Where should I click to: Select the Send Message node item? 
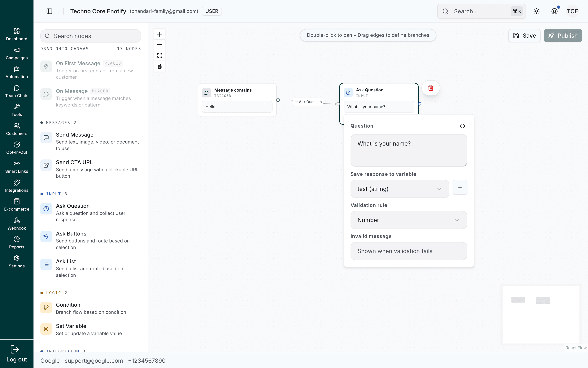tap(91, 141)
